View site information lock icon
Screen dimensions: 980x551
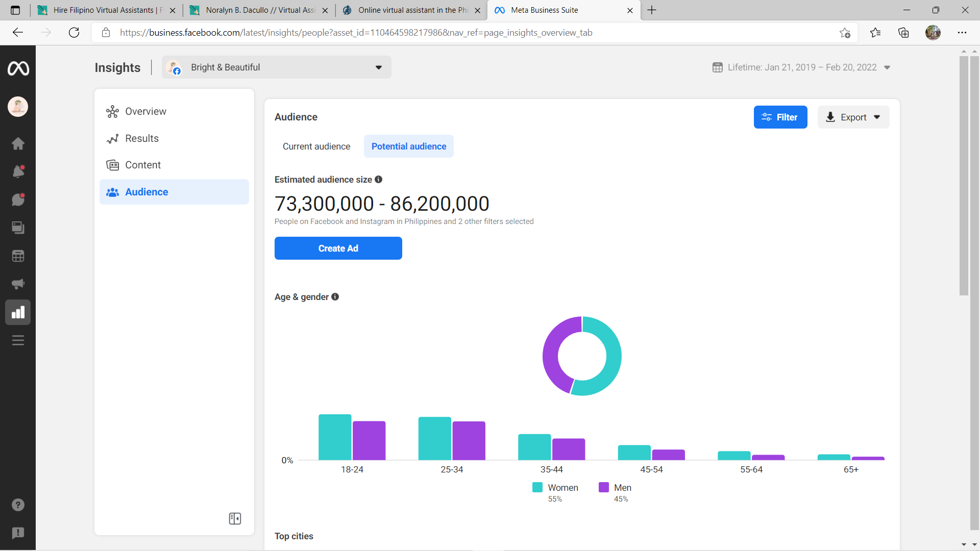[106, 33]
